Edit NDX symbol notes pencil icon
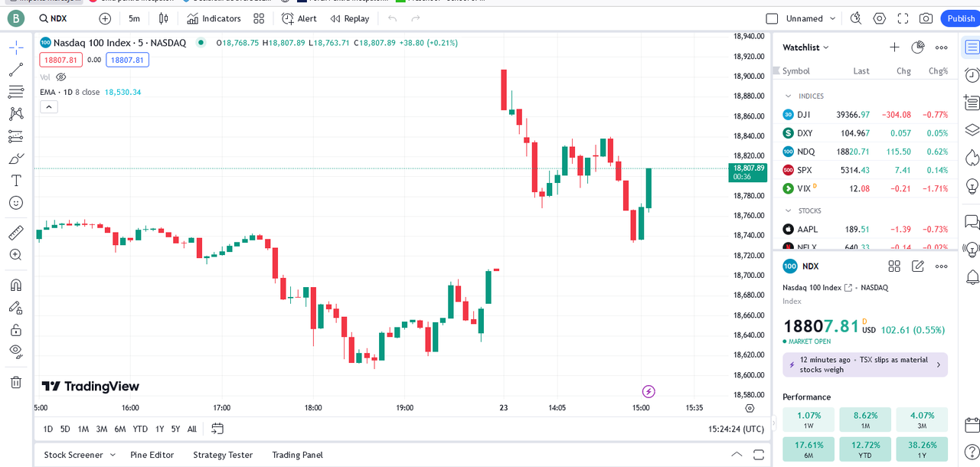The image size is (980, 467). point(918,266)
